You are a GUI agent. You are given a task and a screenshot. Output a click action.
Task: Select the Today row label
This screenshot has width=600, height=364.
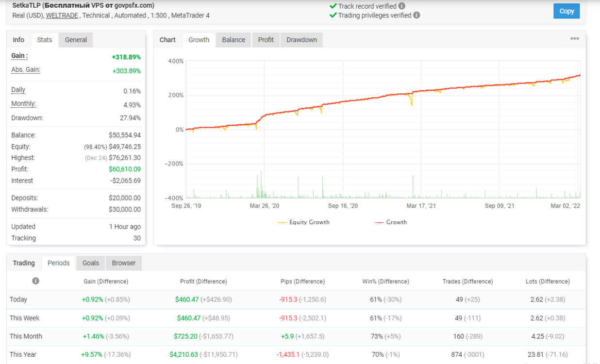[x=18, y=299]
